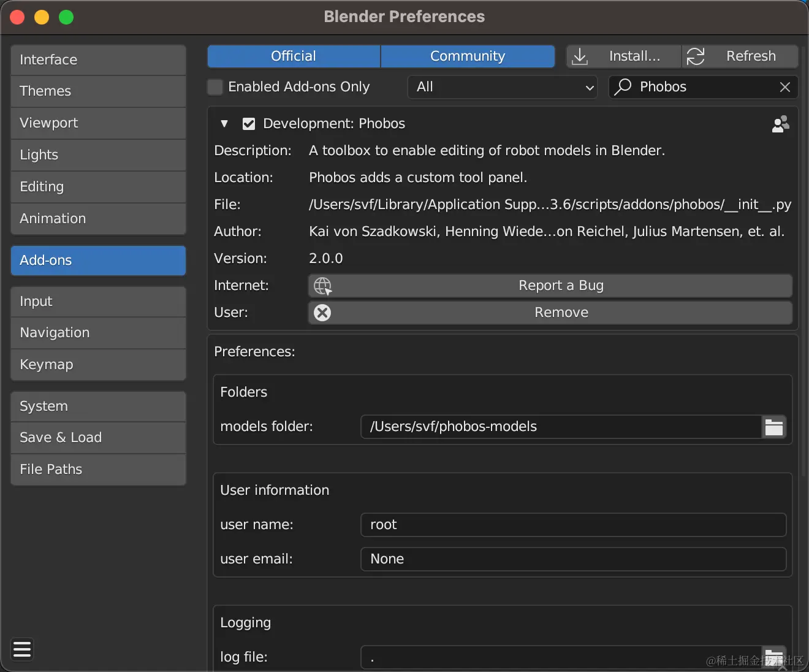Remove the Phobos add-on
This screenshot has width=809, height=672.
561,313
